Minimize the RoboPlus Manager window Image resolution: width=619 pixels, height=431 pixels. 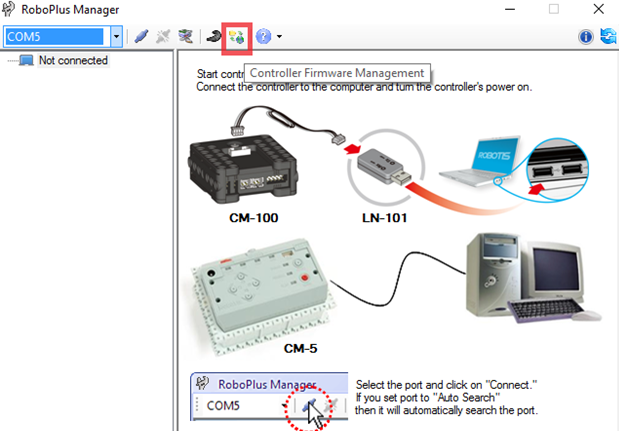(x=510, y=9)
